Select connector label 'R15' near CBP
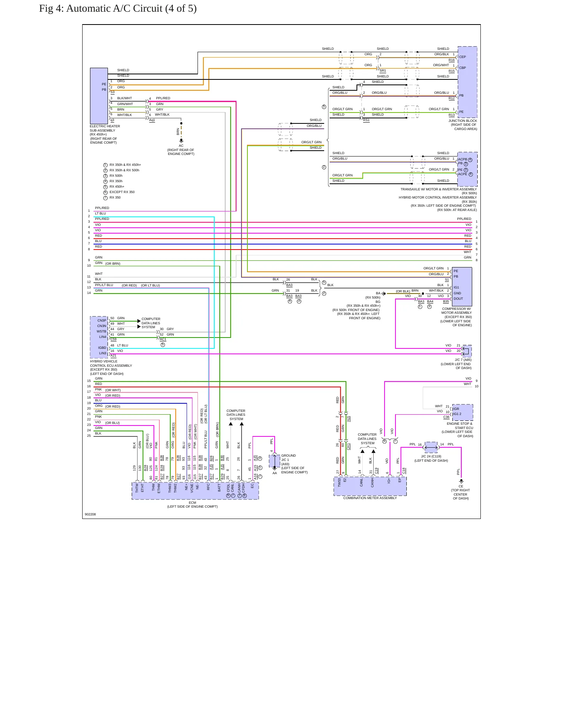563x728 pixels. coord(452,71)
